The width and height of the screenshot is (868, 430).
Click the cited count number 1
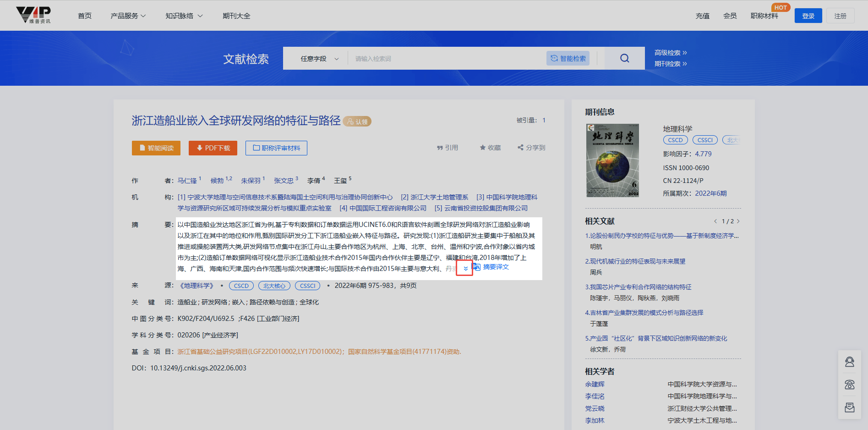544,120
